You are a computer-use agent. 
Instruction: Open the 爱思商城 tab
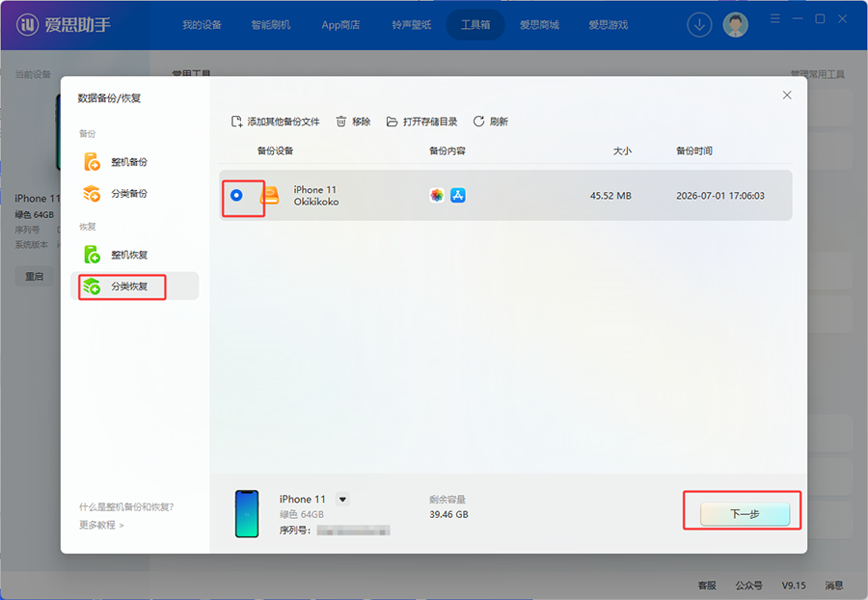tap(539, 25)
